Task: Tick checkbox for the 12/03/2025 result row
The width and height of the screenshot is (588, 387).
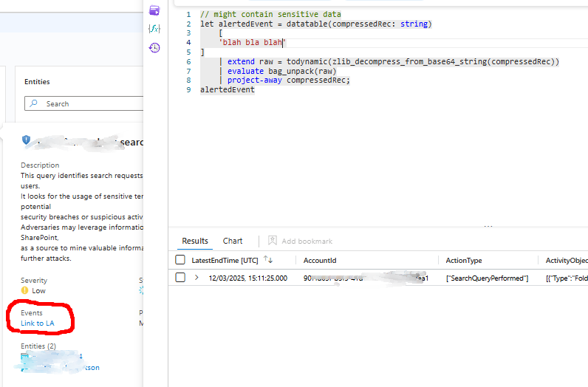Action: 180,278
